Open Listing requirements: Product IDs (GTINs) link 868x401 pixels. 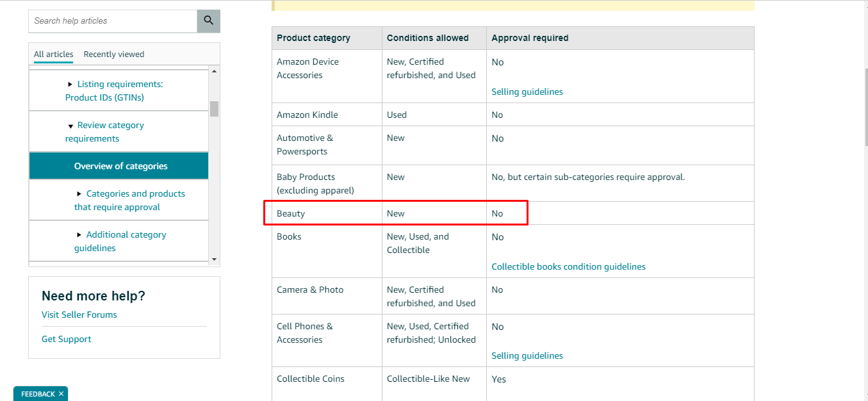tap(114, 91)
